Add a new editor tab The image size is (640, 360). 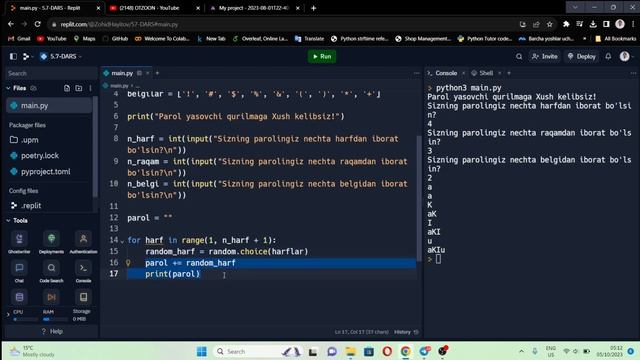pyautogui.click(x=157, y=73)
